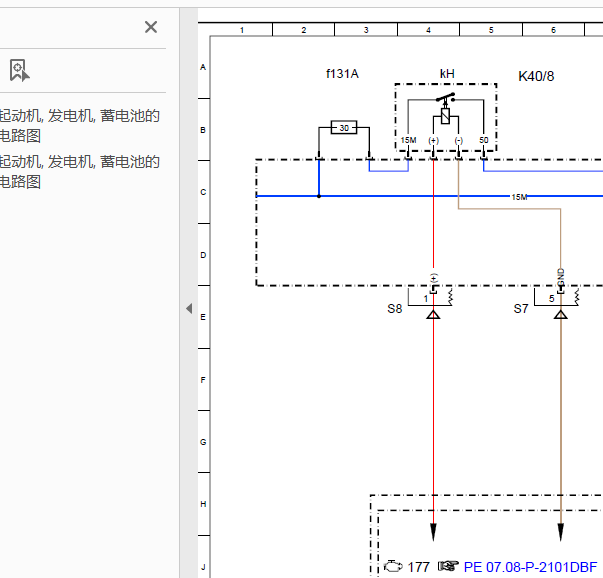Click the relay terminal labeled (-)
The width and height of the screenshot is (603, 578).
click(458, 140)
